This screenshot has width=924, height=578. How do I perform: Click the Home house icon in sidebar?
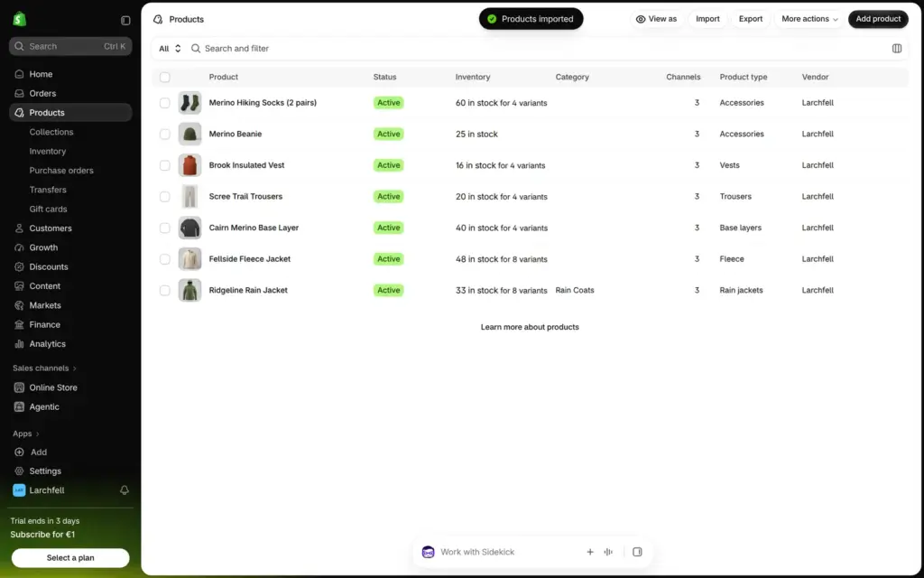(20, 74)
